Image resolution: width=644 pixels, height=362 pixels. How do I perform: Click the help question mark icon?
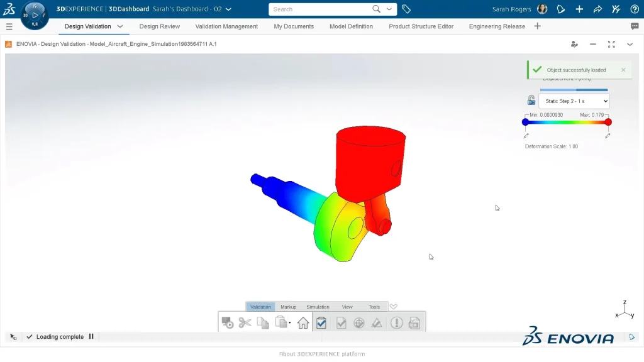click(x=634, y=9)
